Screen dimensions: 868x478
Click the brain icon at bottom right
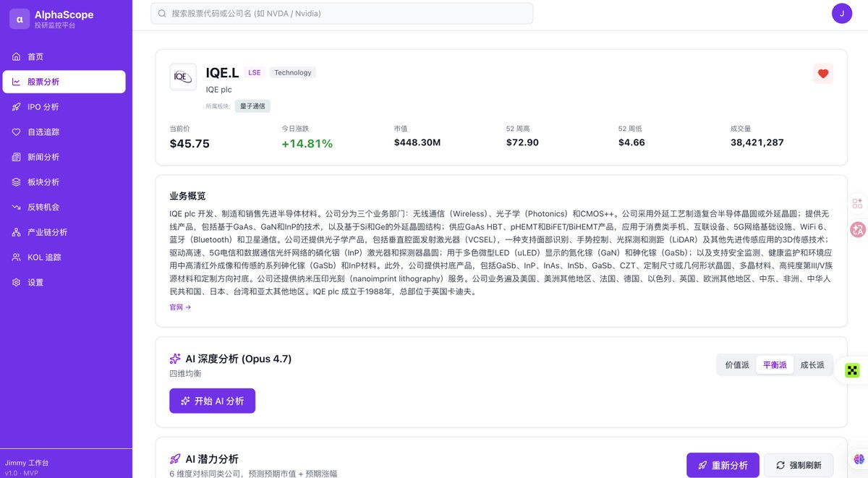point(859,459)
